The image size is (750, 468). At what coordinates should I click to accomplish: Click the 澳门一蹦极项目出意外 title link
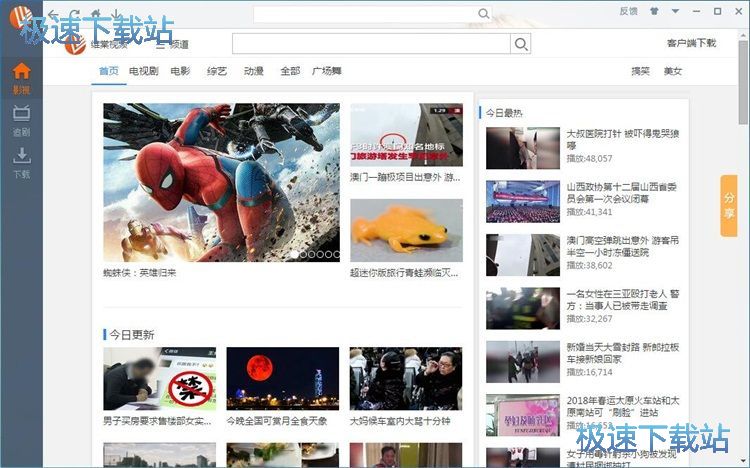click(x=405, y=178)
